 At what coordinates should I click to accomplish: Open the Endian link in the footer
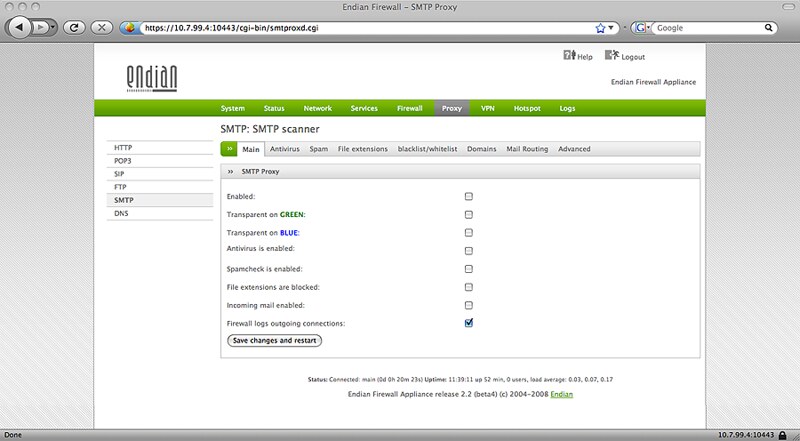561,394
